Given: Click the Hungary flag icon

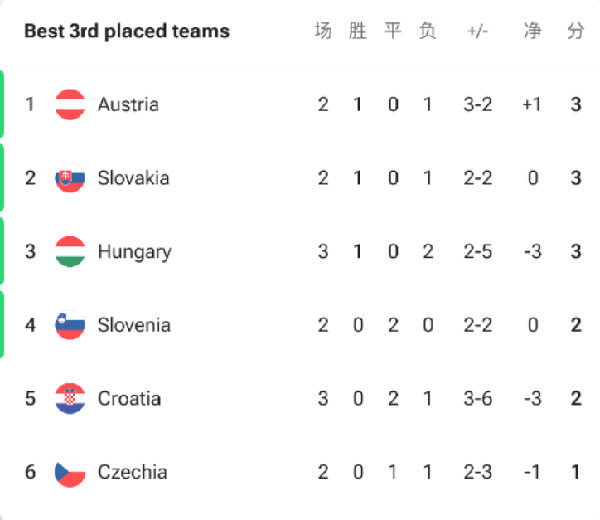Looking at the screenshot, I should point(70,251).
